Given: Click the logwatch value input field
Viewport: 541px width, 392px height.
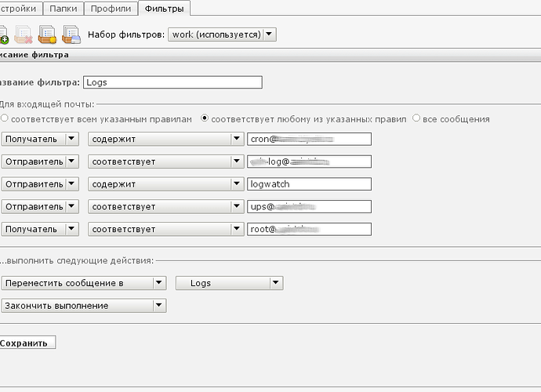Looking at the screenshot, I should [x=309, y=184].
